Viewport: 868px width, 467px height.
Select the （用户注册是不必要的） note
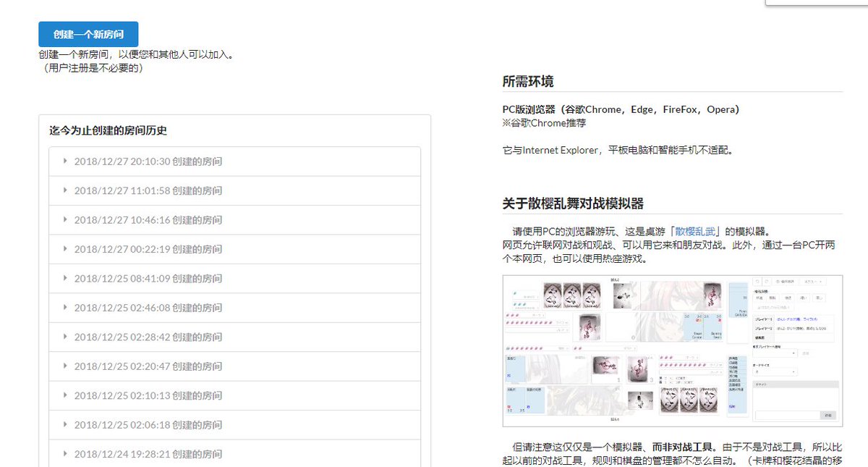pyautogui.click(x=93, y=68)
